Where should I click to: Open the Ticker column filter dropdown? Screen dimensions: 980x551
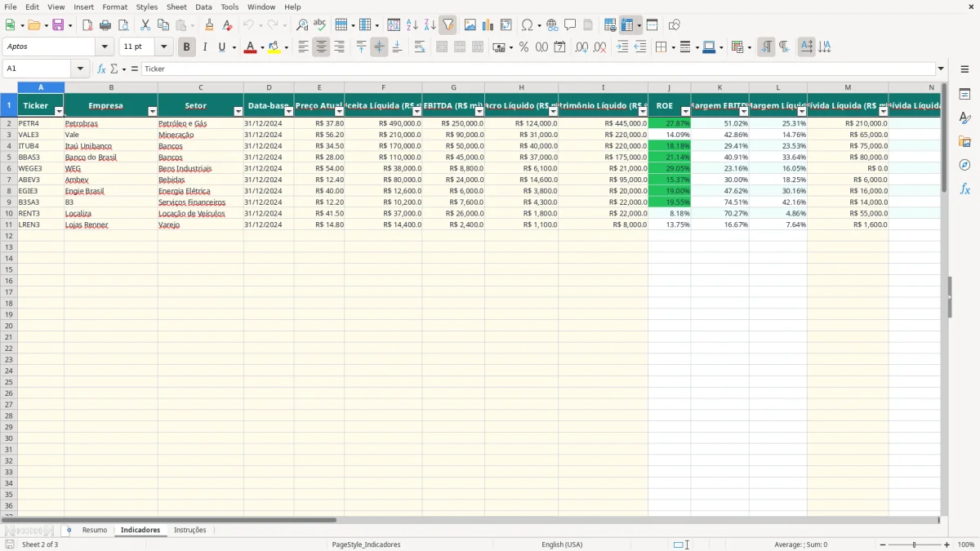59,111
